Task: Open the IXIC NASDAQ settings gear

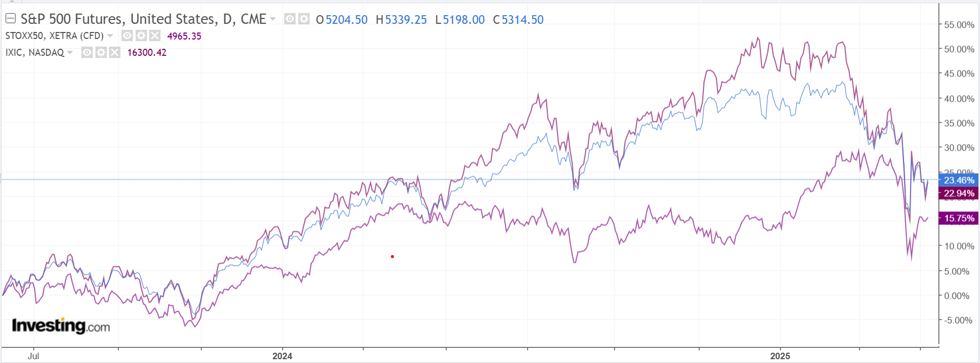Action: 101,53
